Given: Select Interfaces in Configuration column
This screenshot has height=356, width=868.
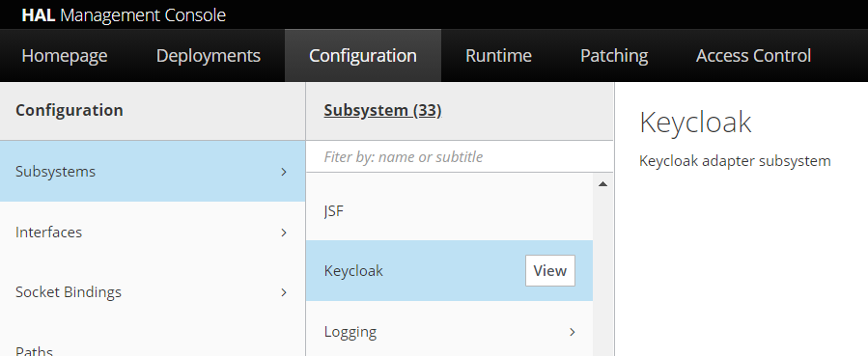Looking at the screenshot, I should click(x=153, y=233).
